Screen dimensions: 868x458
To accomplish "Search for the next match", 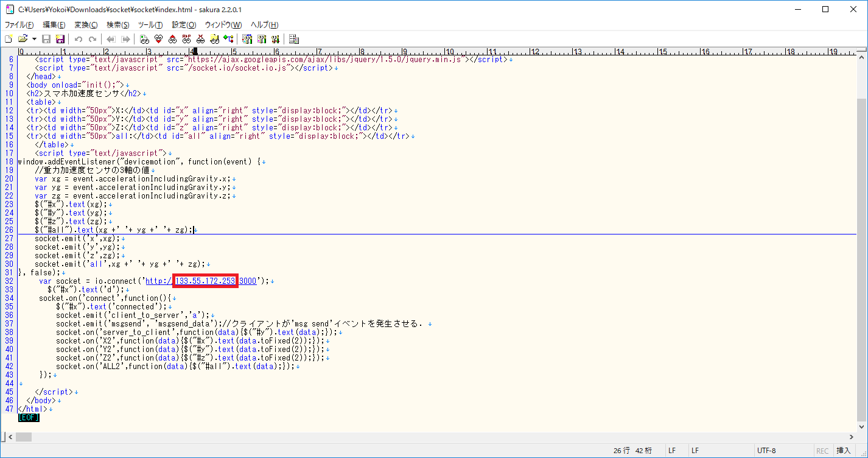I will click(159, 38).
